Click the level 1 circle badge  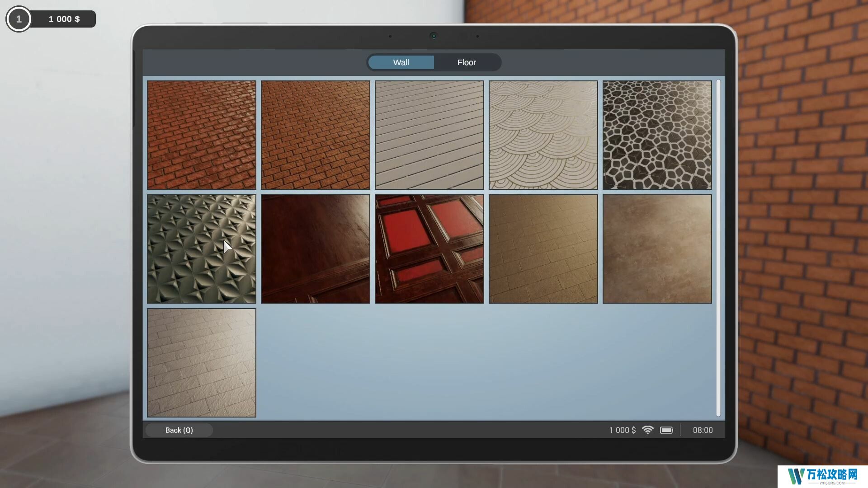[x=19, y=19]
